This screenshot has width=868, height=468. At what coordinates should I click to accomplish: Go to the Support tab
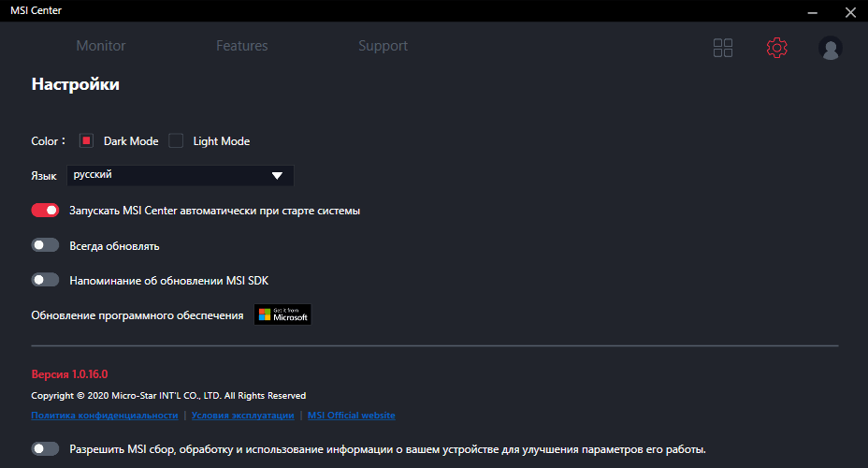click(383, 46)
